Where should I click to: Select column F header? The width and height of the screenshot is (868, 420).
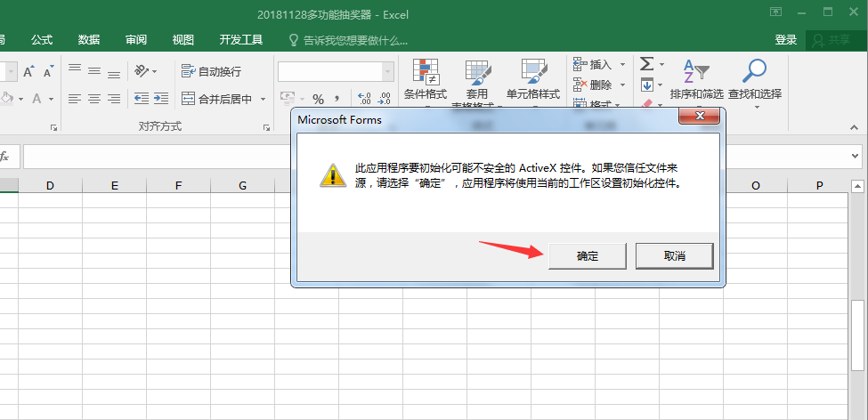178,185
